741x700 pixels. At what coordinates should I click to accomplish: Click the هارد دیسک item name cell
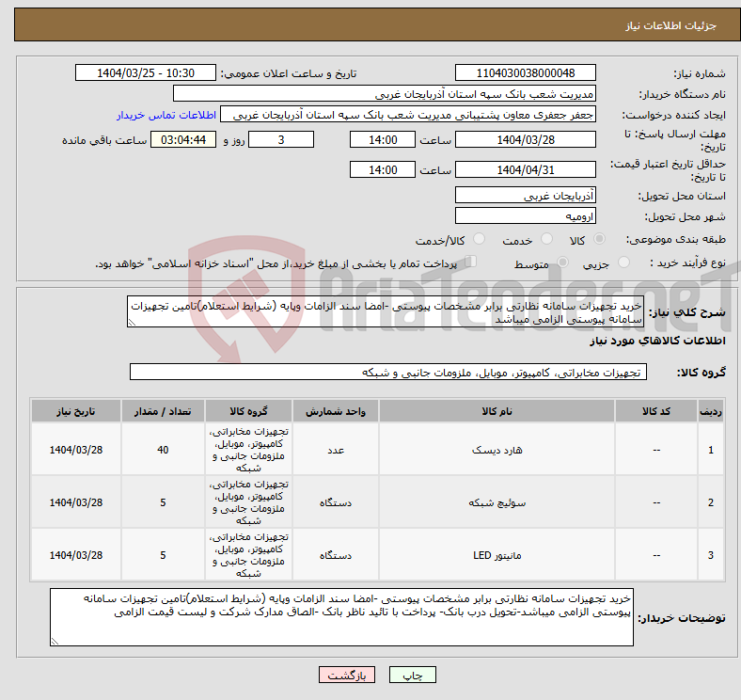497,450
